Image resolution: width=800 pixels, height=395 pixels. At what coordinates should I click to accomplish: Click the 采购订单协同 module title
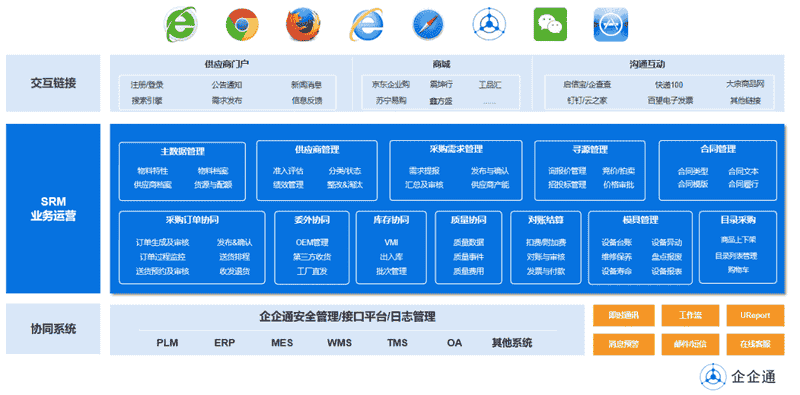click(x=192, y=220)
